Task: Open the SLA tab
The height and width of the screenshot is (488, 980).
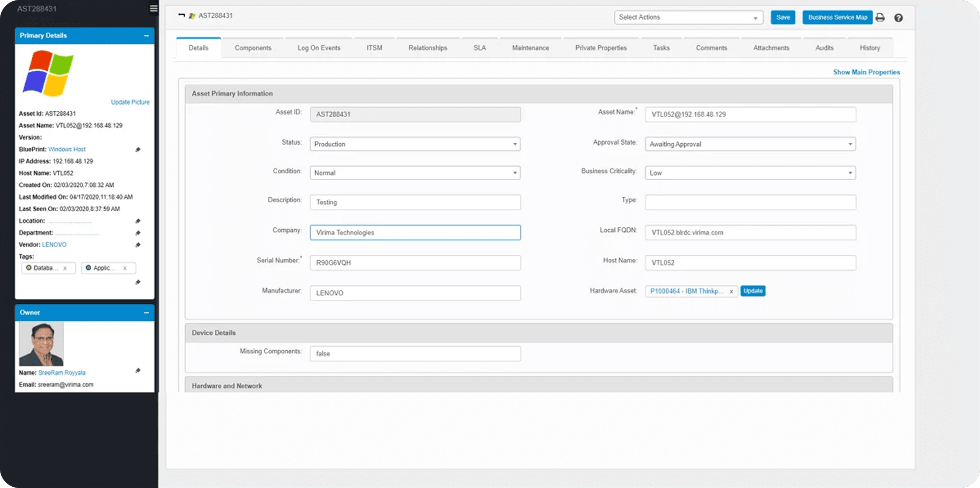Action: (x=480, y=48)
